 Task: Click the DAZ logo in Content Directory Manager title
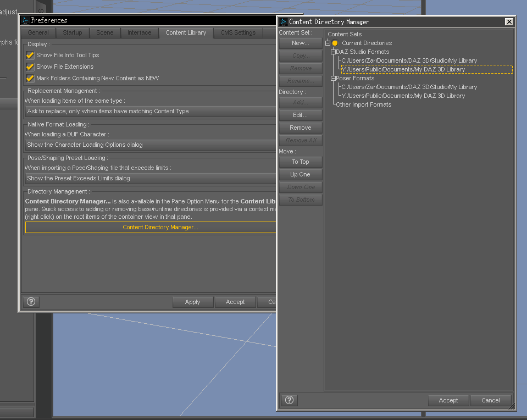284,22
